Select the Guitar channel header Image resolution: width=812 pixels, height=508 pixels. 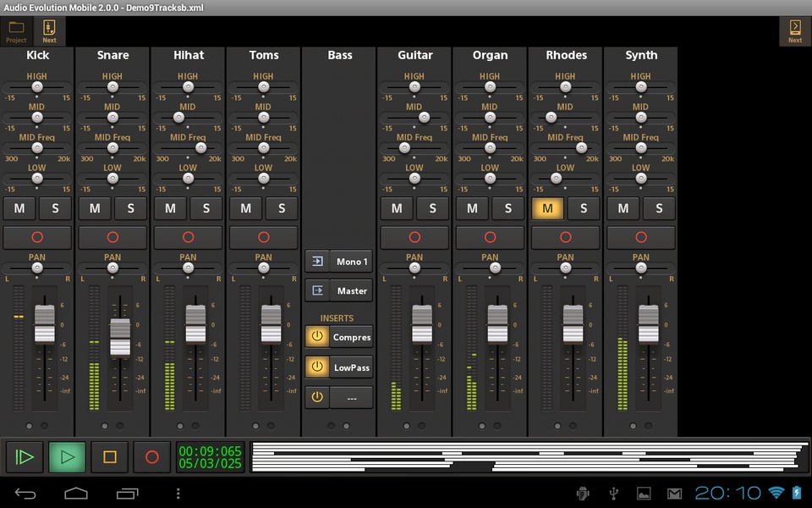[x=414, y=55]
